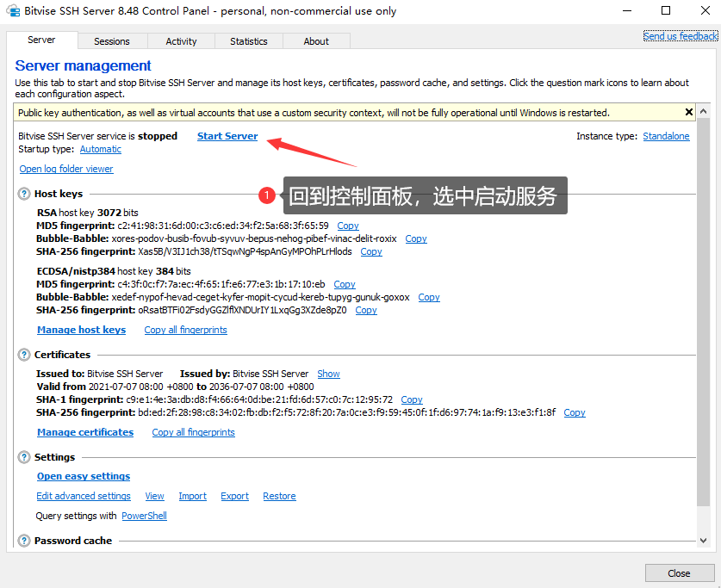Copy all host key fingerprints

tap(185, 330)
